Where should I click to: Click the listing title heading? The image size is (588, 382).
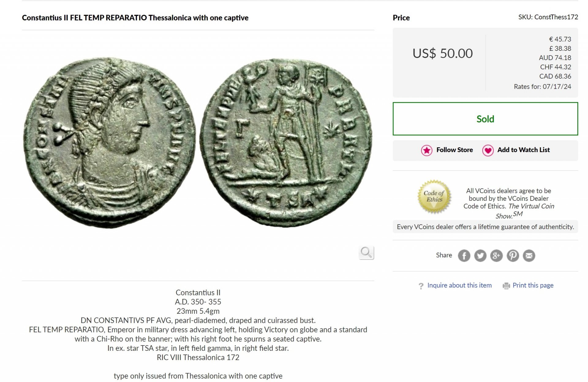(x=135, y=18)
